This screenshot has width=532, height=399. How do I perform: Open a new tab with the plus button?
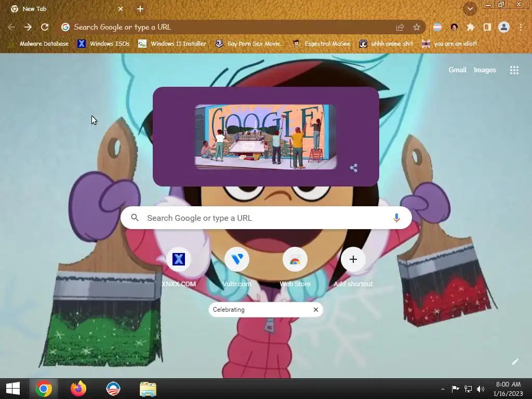140,9
